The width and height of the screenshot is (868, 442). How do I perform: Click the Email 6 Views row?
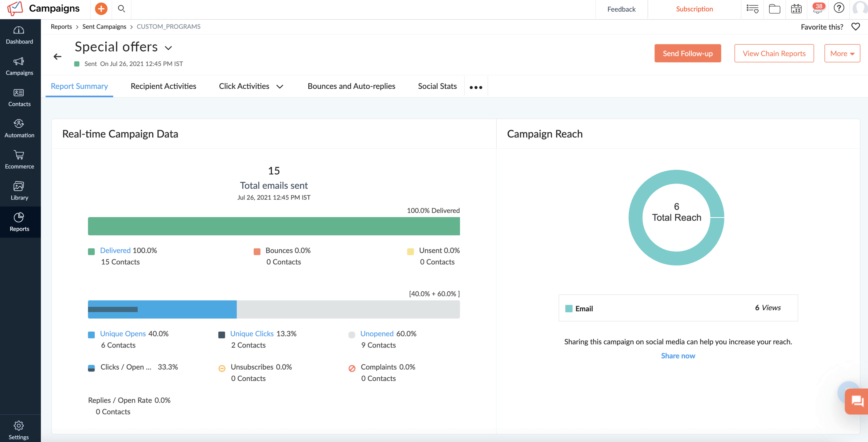[x=678, y=308]
